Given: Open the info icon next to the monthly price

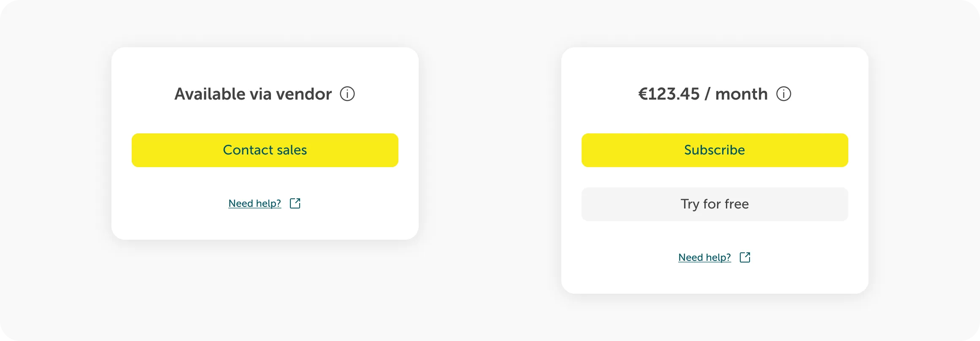Looking at the screenshot, I should click(x=784, y=94).
